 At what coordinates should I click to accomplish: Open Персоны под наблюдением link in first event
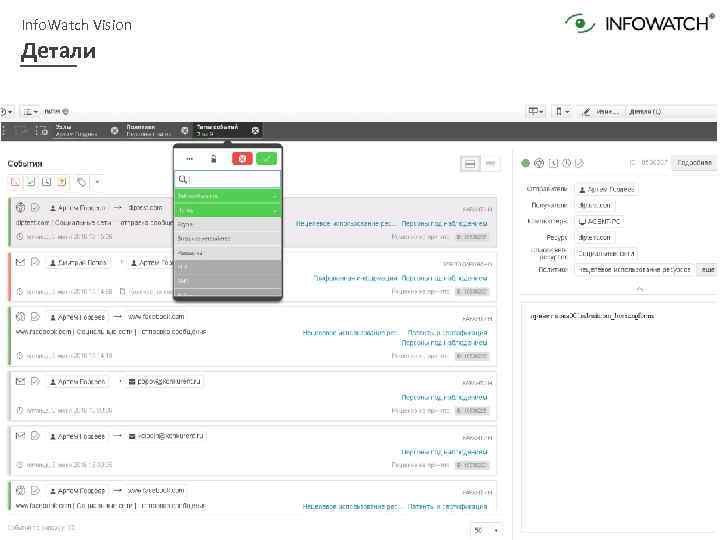coord(444,224)
